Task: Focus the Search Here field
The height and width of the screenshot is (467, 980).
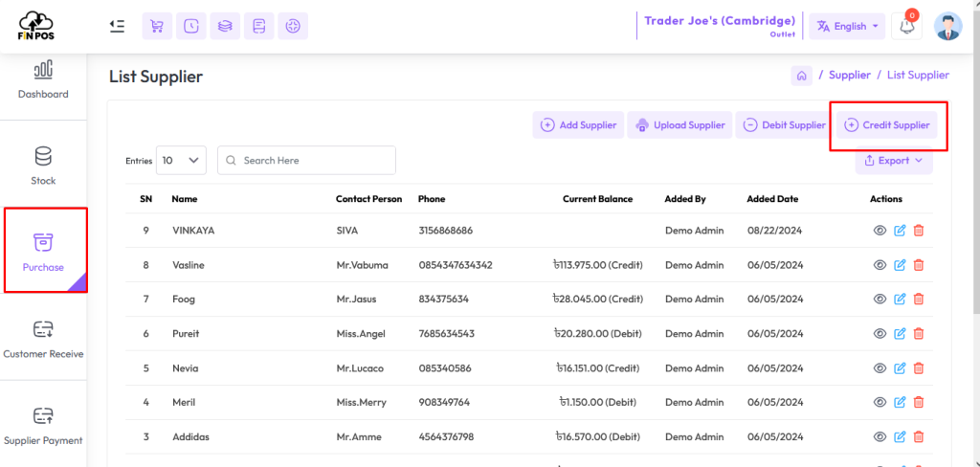Action: [x=306, y=161]
